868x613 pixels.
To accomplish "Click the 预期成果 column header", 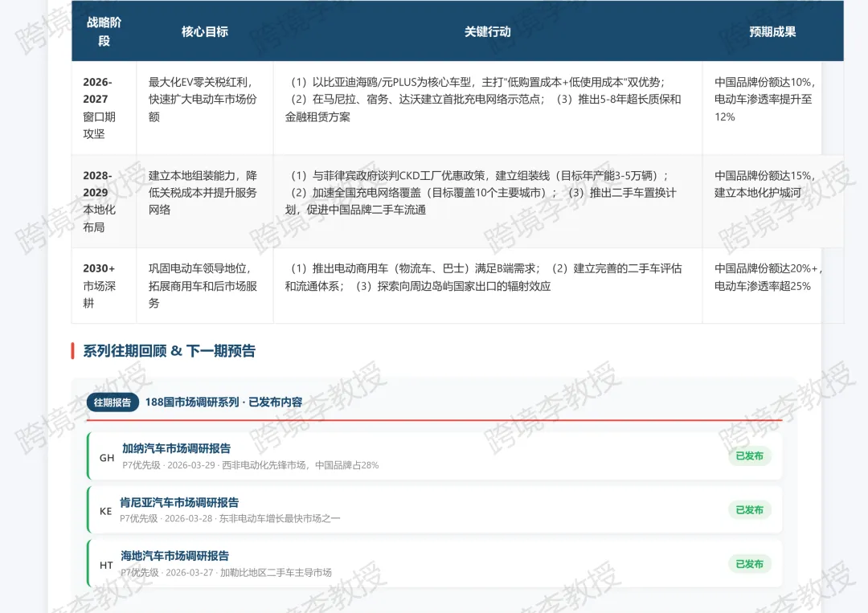I will (773, 31).
